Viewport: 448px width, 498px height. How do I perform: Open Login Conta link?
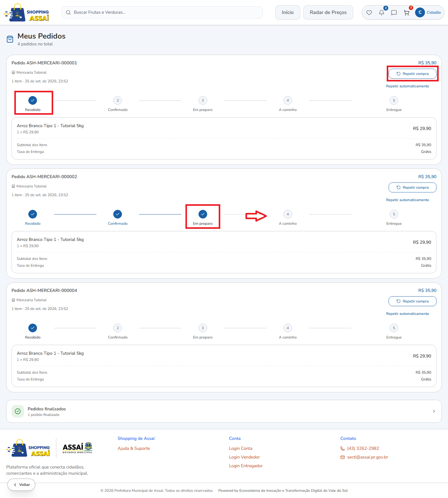coord(240,448)
